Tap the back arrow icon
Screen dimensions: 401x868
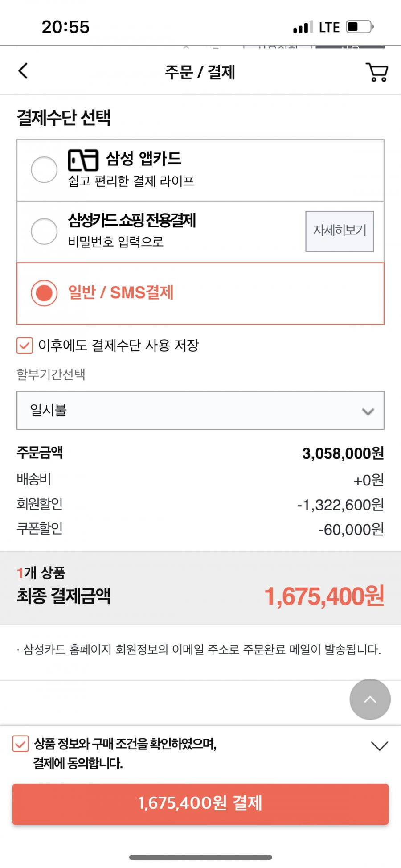coord(23,71)
